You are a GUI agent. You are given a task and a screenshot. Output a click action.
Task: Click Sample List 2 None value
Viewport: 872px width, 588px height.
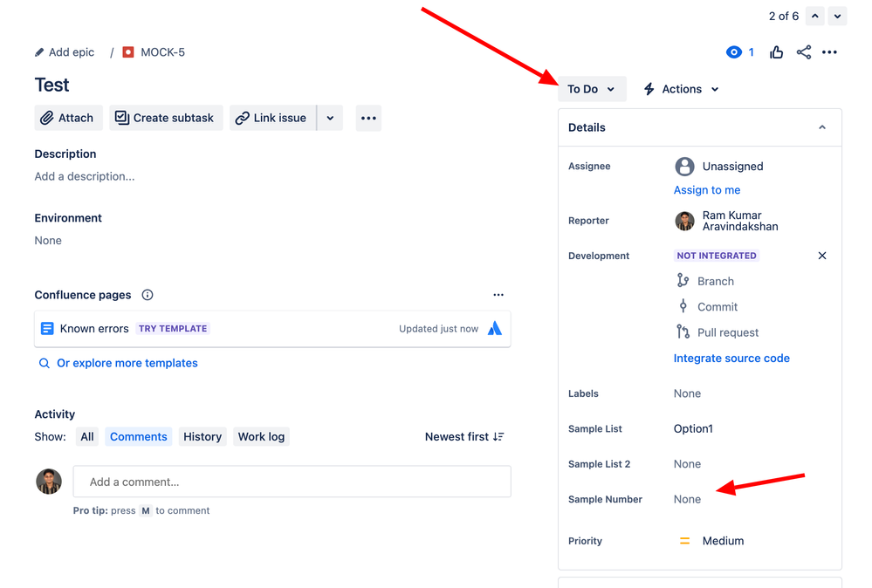687,464
